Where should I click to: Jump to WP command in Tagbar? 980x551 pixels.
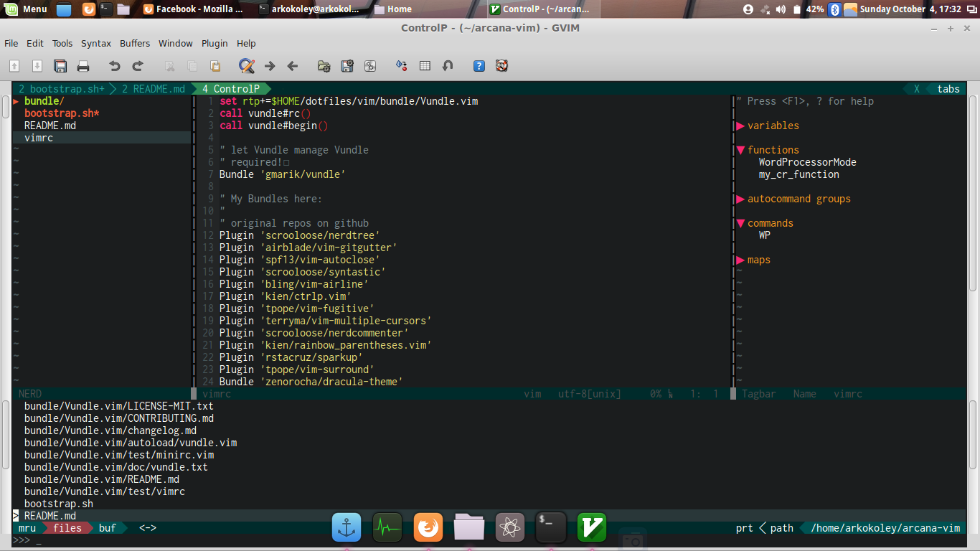tap(765, 235)
